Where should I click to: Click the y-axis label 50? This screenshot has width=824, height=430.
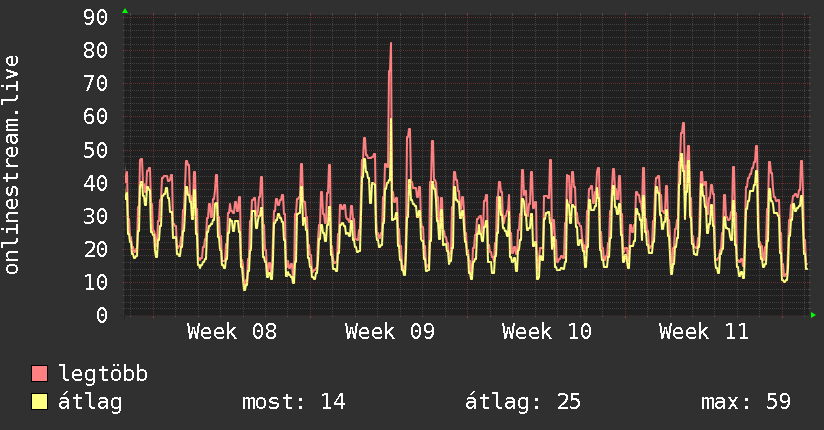[x=95, y=150]
